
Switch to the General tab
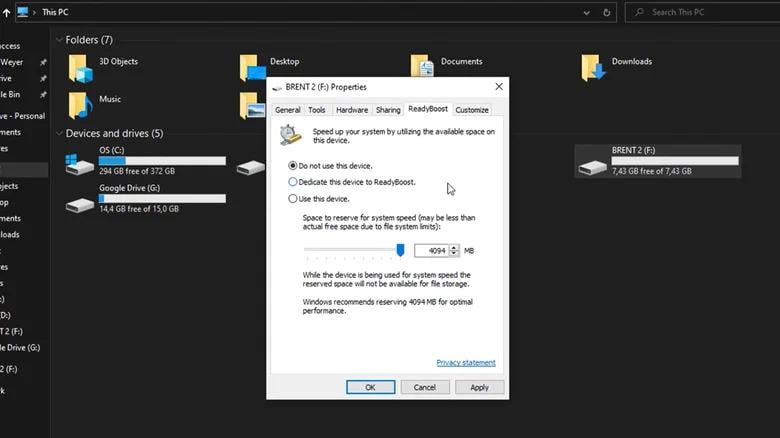click(x=287, y=110)
